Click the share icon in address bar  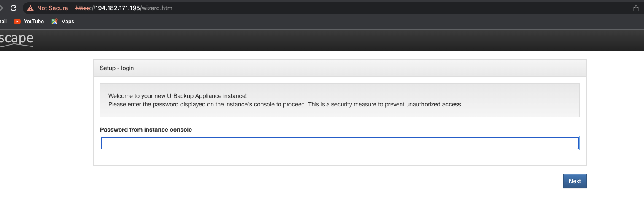pyautogui.click(x=636, y=8)
